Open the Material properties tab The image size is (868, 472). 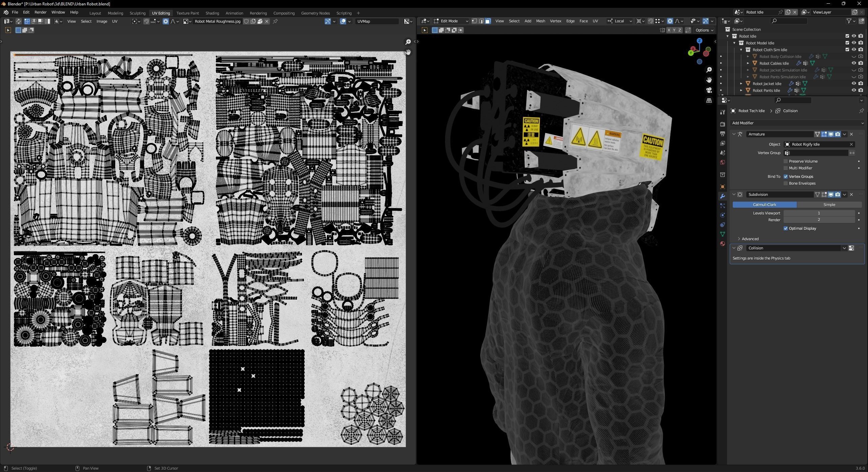click(722, 244)
